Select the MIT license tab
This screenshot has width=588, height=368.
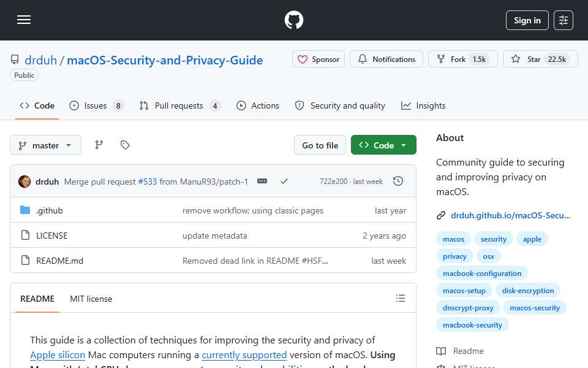(x=91, y=299)
